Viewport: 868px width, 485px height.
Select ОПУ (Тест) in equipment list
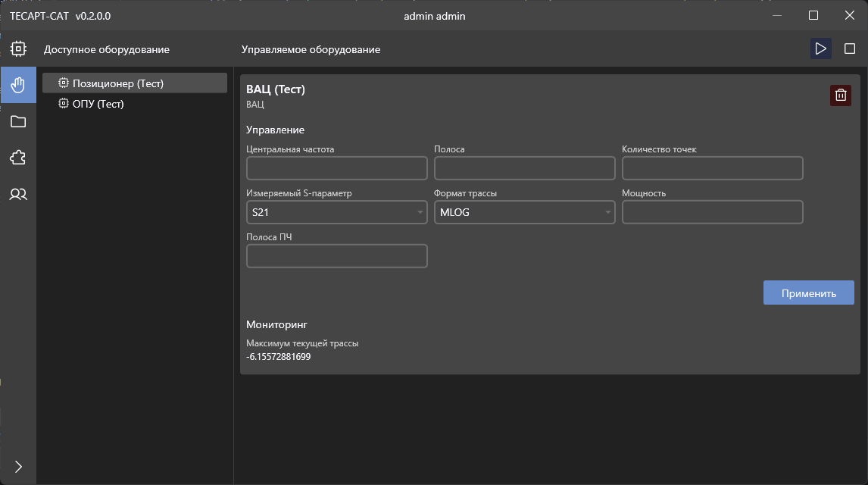[x=135, y=104]
